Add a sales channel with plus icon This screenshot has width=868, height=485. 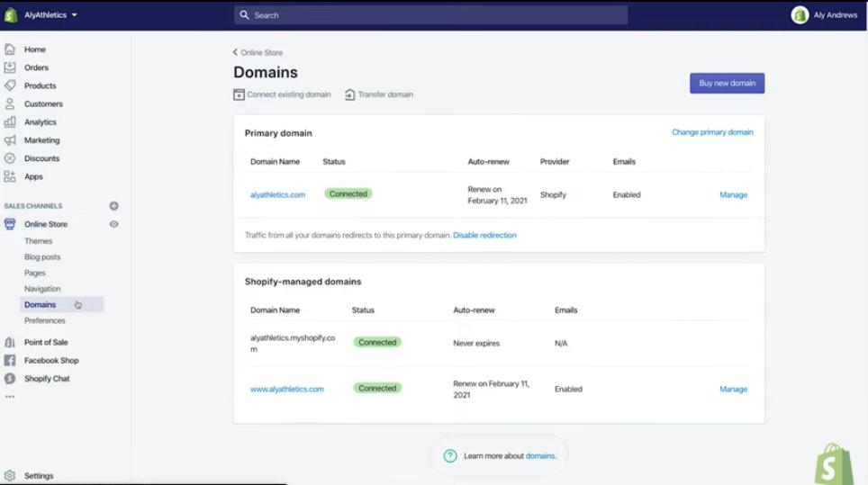tap(113, 206)
